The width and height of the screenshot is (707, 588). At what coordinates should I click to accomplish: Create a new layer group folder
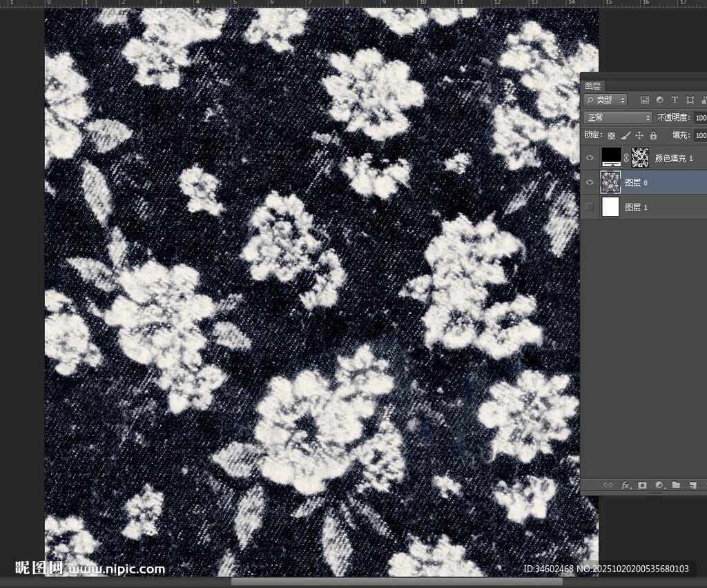[x=676, y=485]
